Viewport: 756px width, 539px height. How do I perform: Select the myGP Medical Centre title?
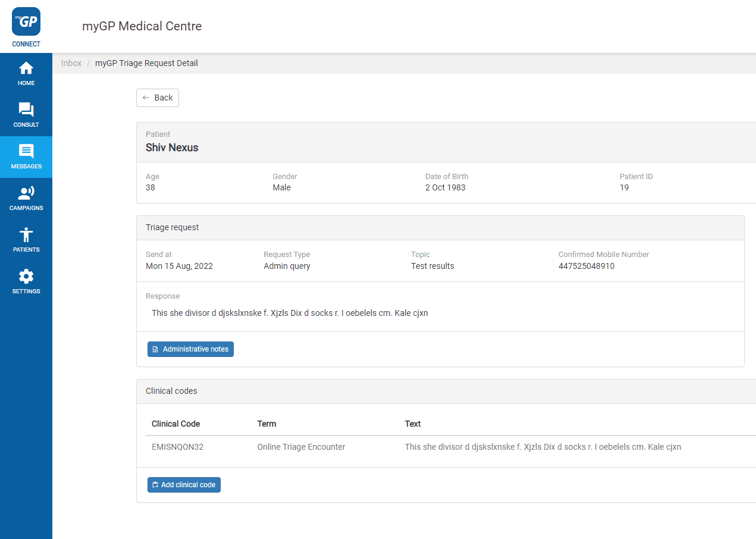pyautogui.click(x=142, y=26)
